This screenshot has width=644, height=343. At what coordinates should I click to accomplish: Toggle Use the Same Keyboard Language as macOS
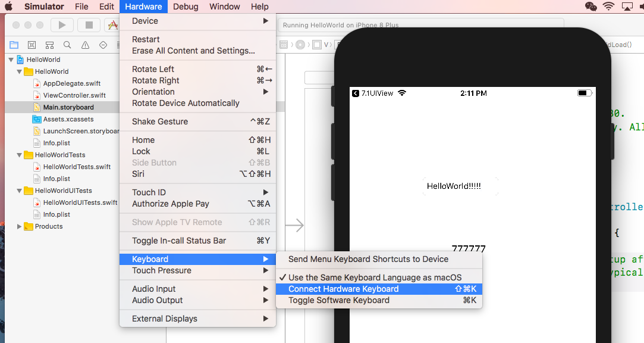point(375,277)
